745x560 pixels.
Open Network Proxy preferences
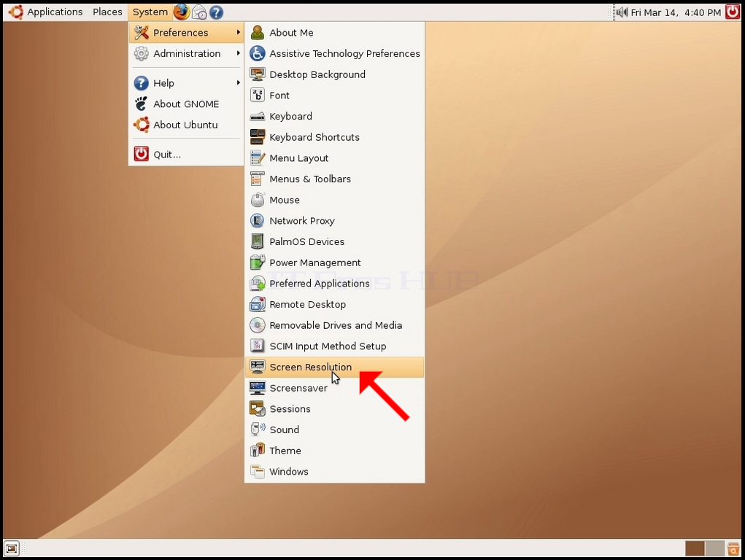tap(334, 221)
